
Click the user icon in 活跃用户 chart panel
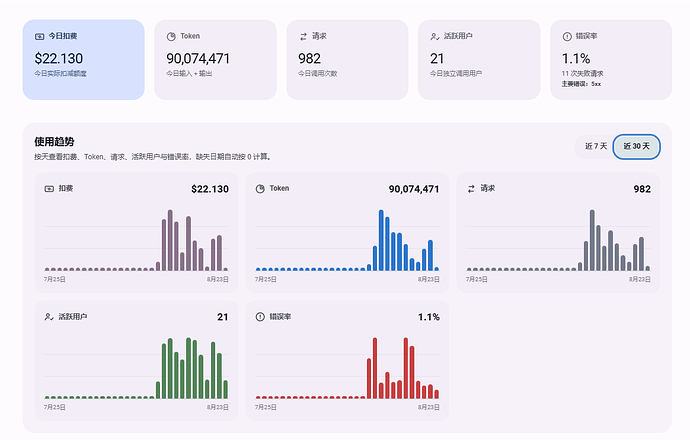point(49,317)
